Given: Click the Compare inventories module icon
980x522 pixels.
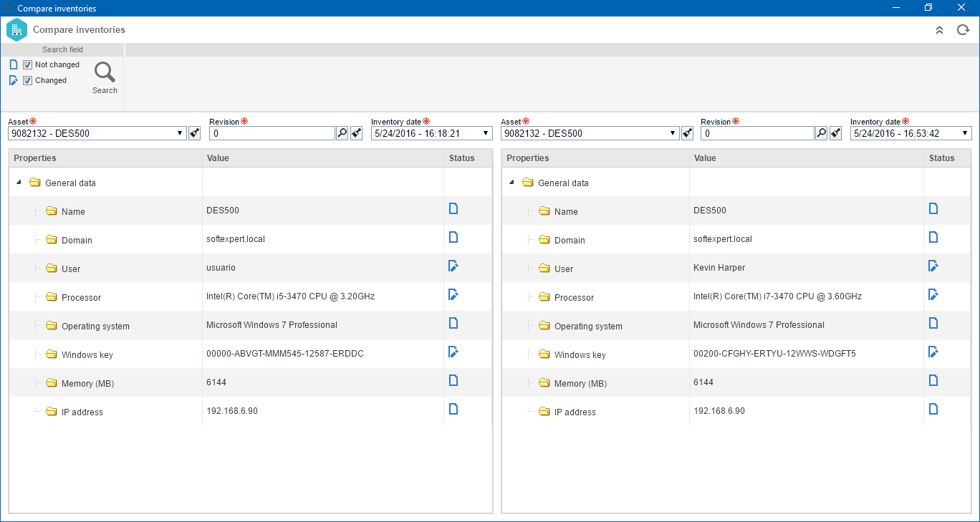Looking at the screenshot, I should [x=16, y=30].
